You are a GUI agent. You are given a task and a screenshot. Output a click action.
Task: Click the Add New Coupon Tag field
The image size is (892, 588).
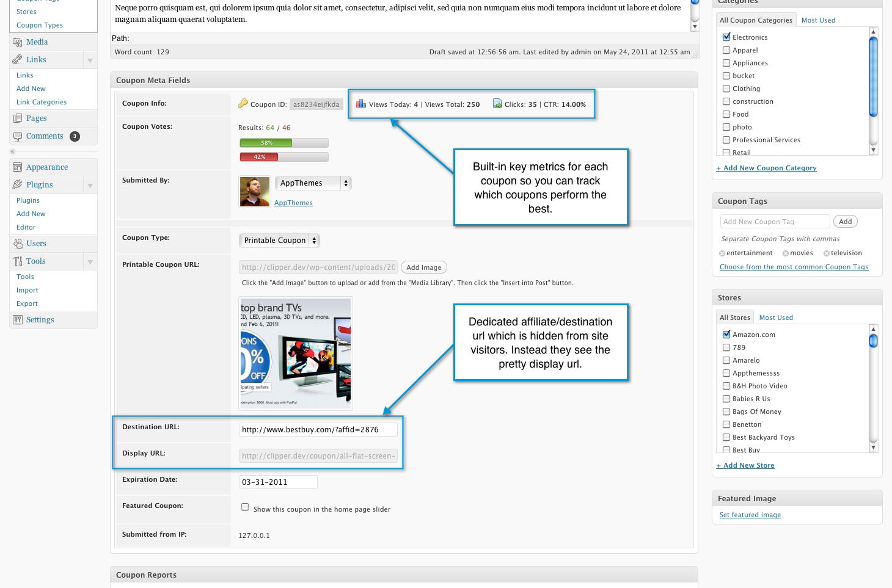[775, 222]
